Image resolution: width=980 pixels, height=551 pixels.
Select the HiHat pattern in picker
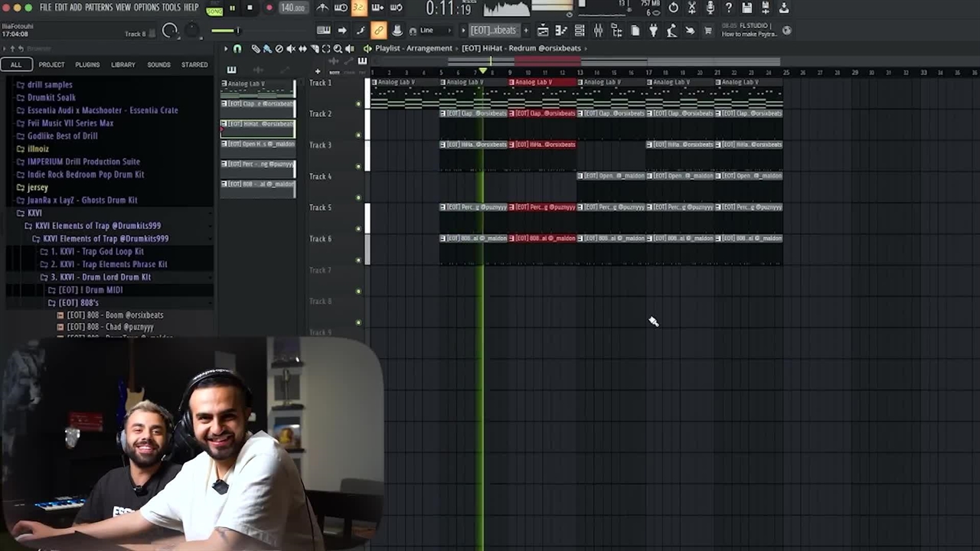(257, 124)
